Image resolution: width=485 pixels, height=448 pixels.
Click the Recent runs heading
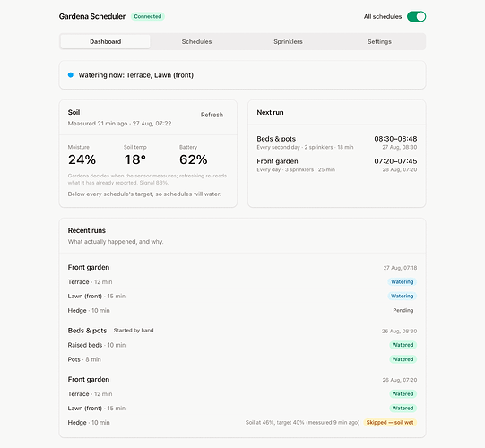87,230
